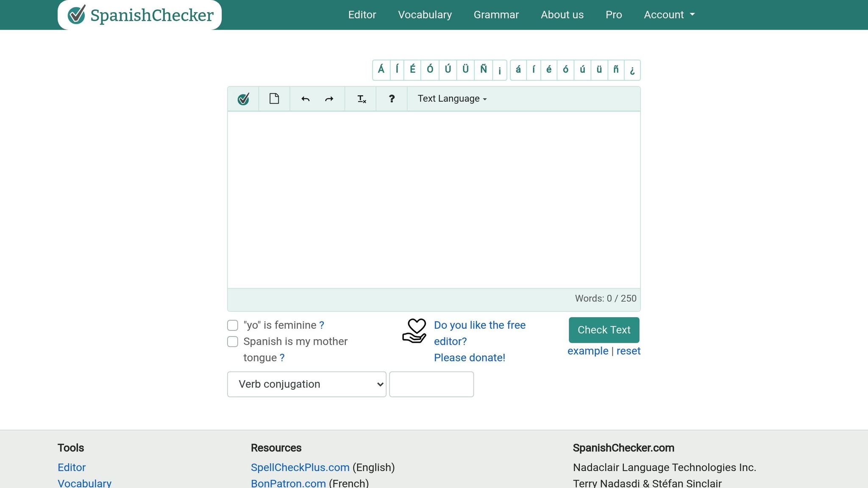Image resolution: width=868 pixels, height=488 pixels.
Task: Click the redo arrow icon
Action: point(329,99)
